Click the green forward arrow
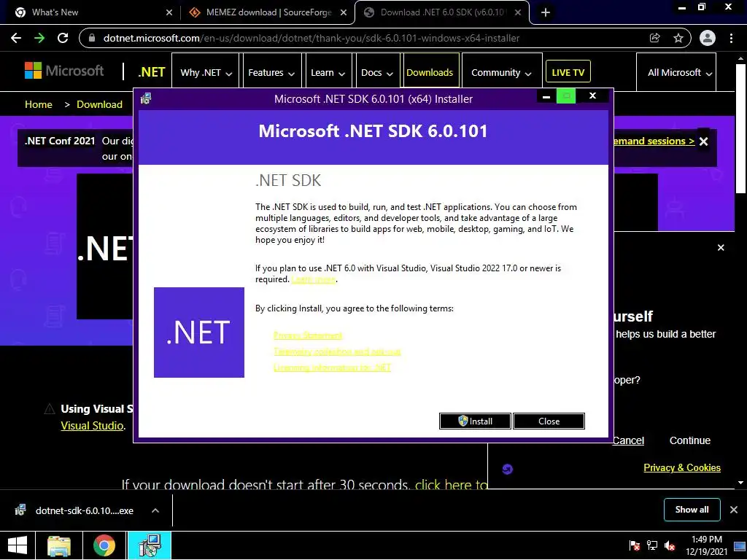747x560 pixels. point(39,38)
